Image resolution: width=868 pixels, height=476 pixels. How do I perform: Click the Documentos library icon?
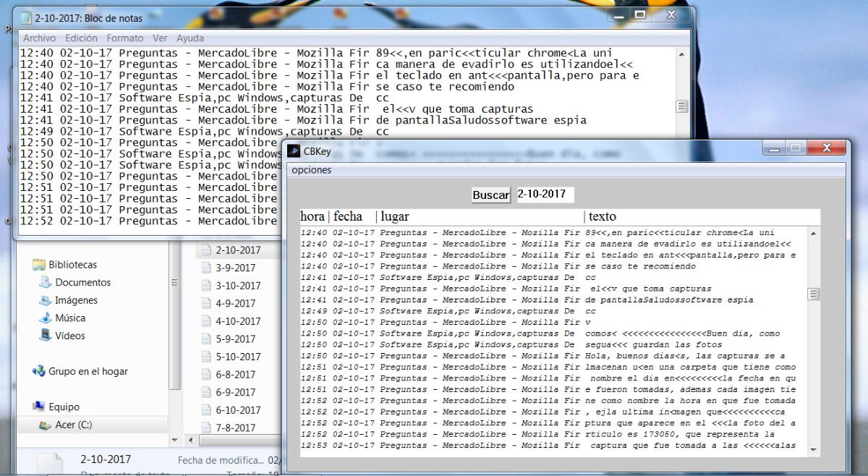[46, 282]
